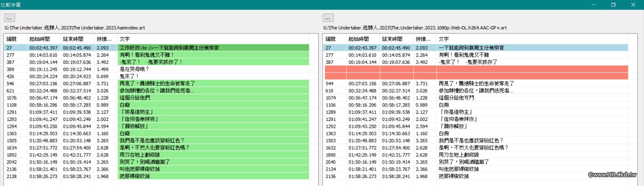Select left row 1892 用刀在地上劃條線
The image size is (644, 186).
click(x=140, y=155)
